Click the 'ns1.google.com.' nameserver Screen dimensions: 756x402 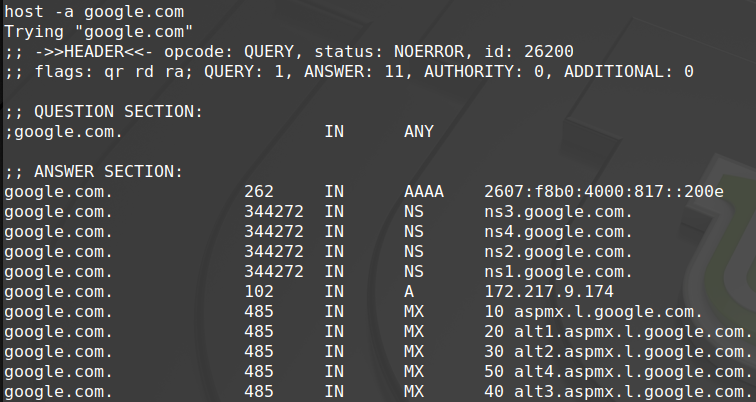tap(558, 272)
